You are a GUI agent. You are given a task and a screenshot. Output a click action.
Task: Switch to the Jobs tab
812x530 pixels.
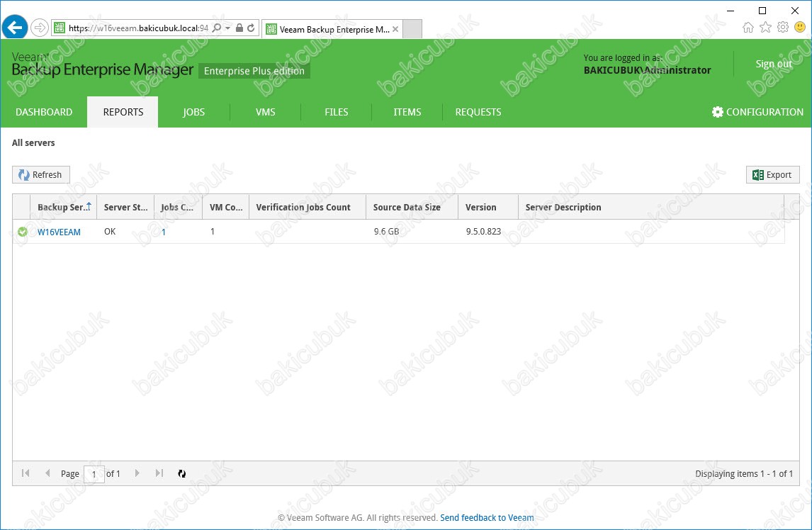pos(193,112)
